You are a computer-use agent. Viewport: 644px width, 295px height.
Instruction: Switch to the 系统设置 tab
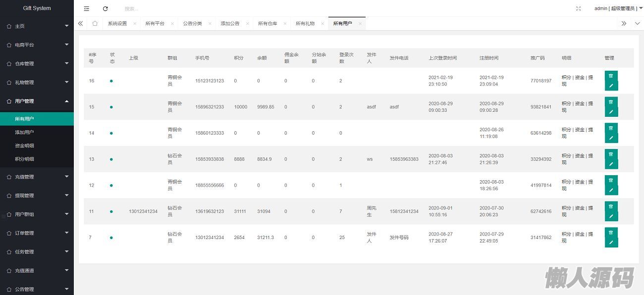[117, 23]
